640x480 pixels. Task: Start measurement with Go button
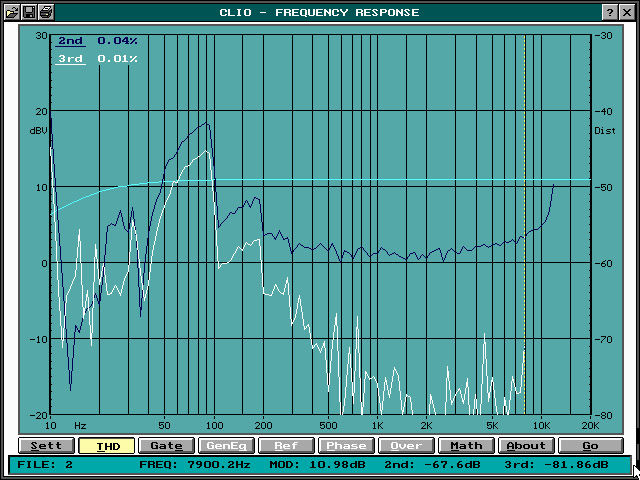[591, 446]
